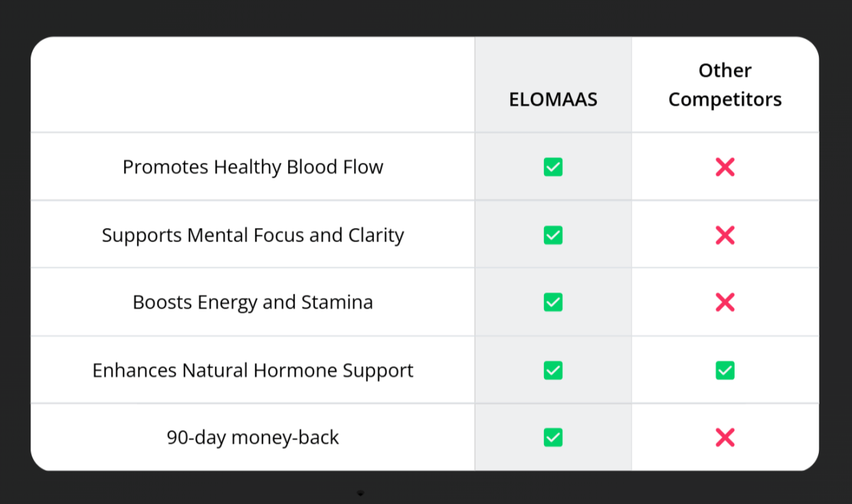
Task: Click the small dot below the table
Action: (x=360, y=493)
